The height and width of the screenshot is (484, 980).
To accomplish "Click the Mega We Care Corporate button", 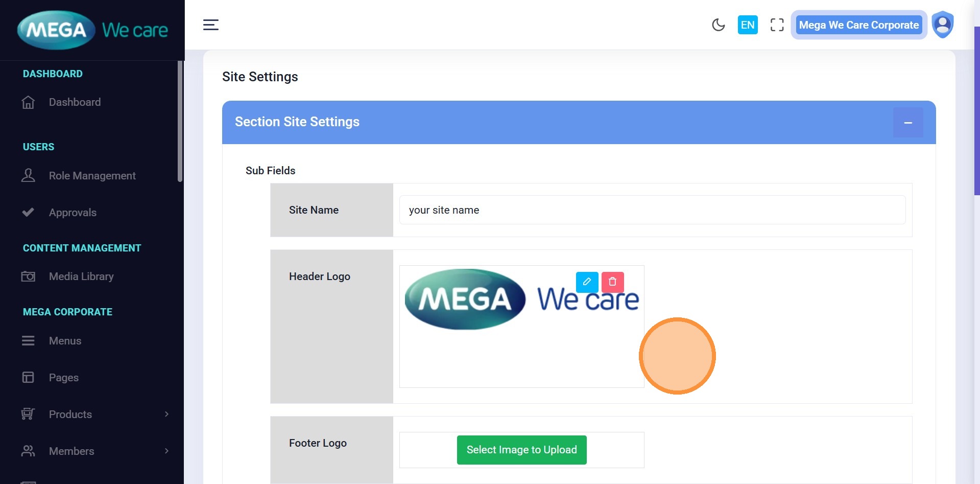I will [x=858, y=25].
